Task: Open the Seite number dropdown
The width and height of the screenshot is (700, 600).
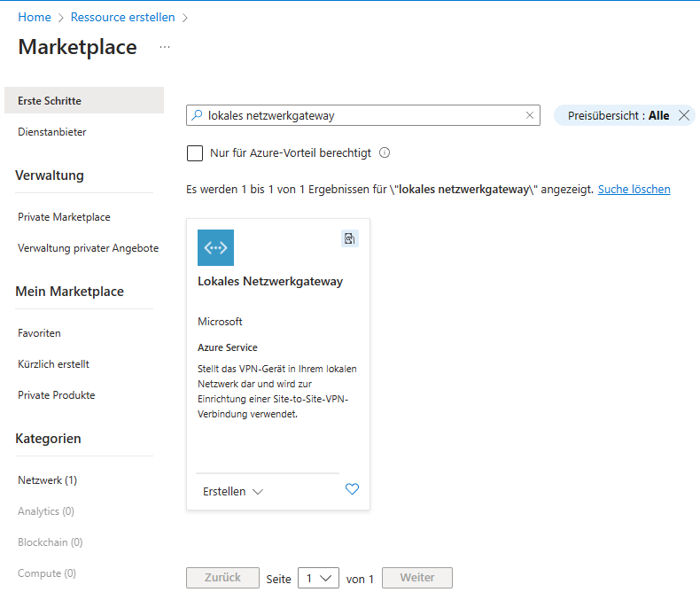Action: tap(318, 578)
